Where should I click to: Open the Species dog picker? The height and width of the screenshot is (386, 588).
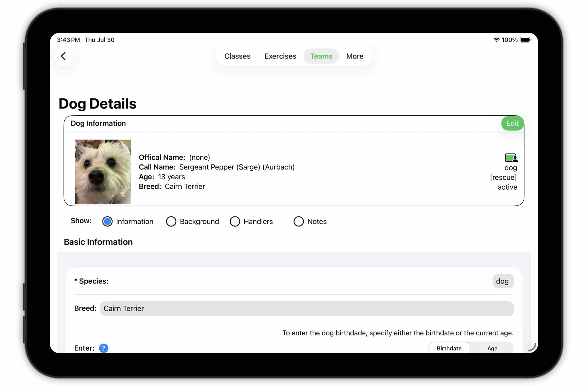(503, 281)
